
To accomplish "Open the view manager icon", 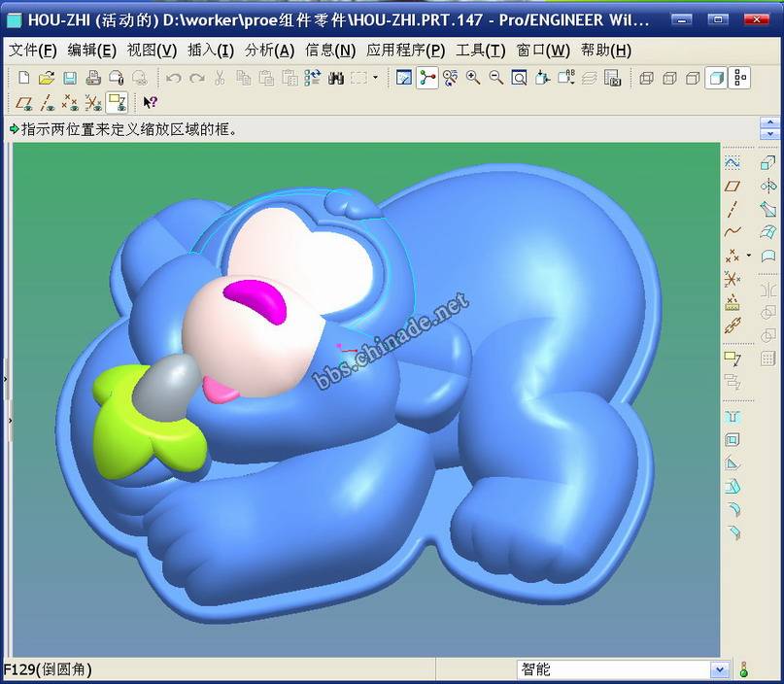I will click(612, 78).
